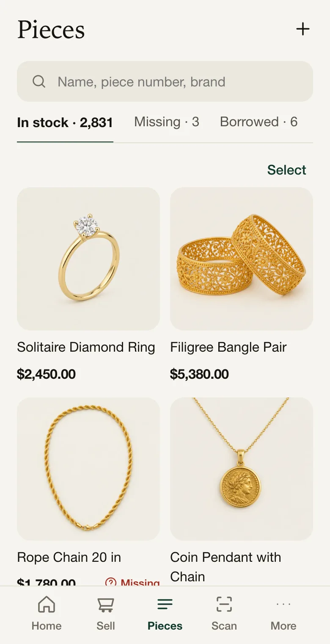Open the Rope Chain necklace photo
This screenshot has height=644, width=330.
88,469
